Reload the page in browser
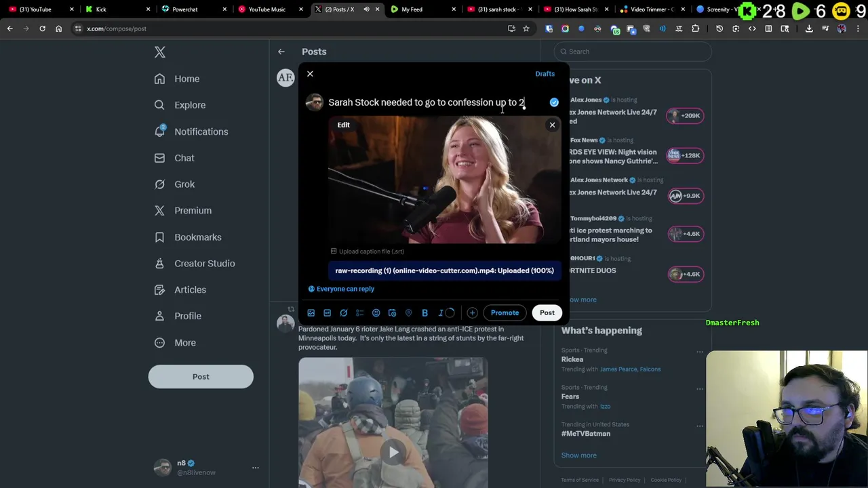Image resolution: width=868 pixels, height=488 pixels. (42, 28)
